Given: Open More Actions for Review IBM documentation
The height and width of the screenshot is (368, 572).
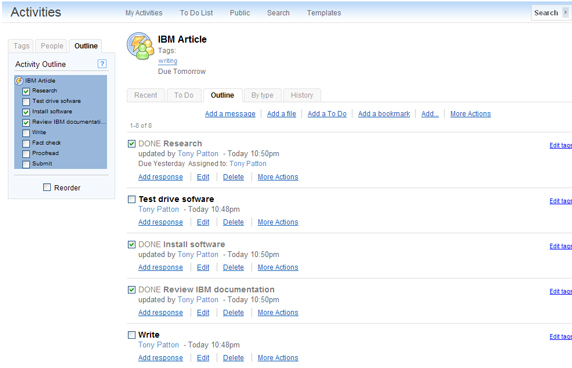Looking at the screenshot, I should (278, 313).
